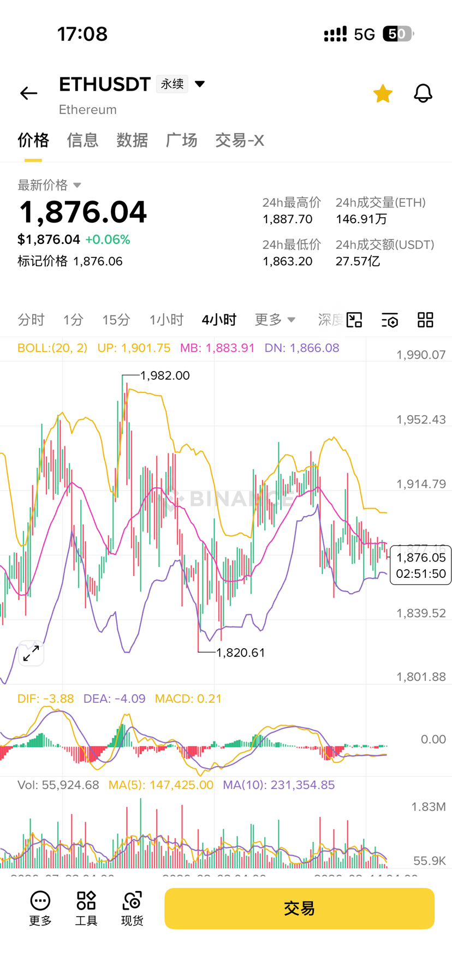Image resolution: width=452 pixels, height=980 pixels.
Task: Open chart indicator settings icon
Action: [x=390, y=320]
